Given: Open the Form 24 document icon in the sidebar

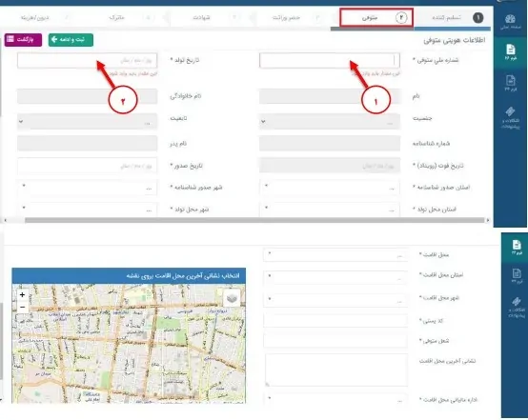Looking at the screenshot, I should (x=510, y=83).
